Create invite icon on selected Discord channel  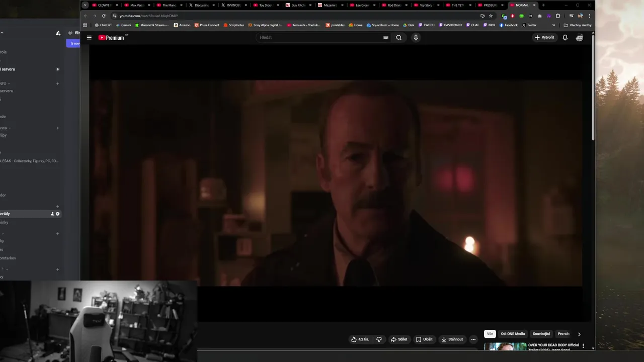click(52, 214)
